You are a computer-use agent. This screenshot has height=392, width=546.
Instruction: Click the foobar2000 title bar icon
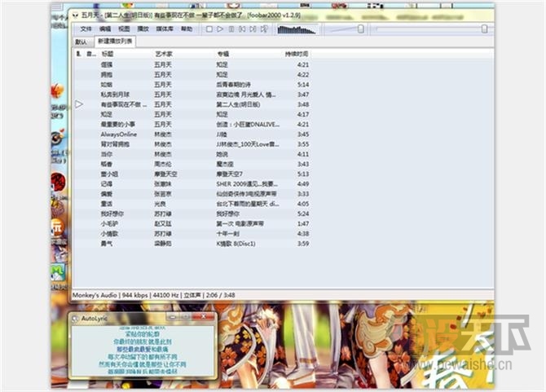tap(76, 15)
